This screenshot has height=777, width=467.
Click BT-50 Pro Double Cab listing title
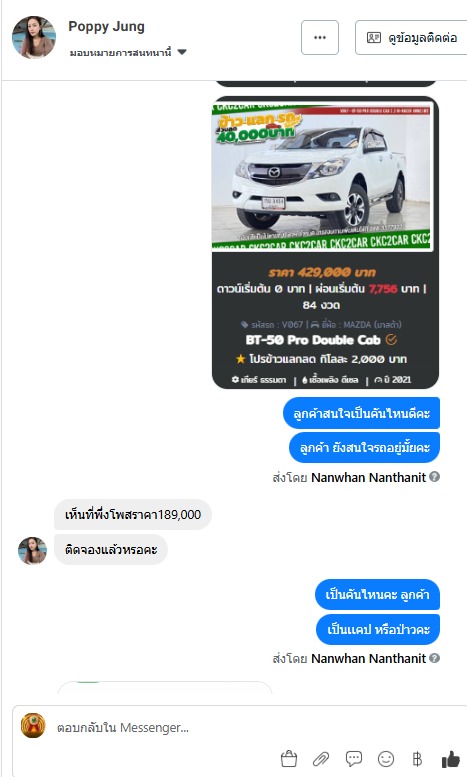coord(313,340)
